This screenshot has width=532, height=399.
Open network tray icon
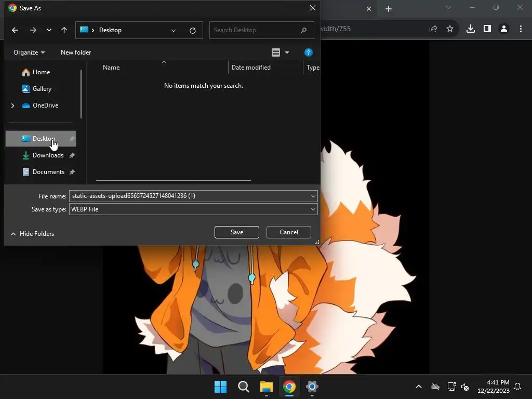(451, 387)
